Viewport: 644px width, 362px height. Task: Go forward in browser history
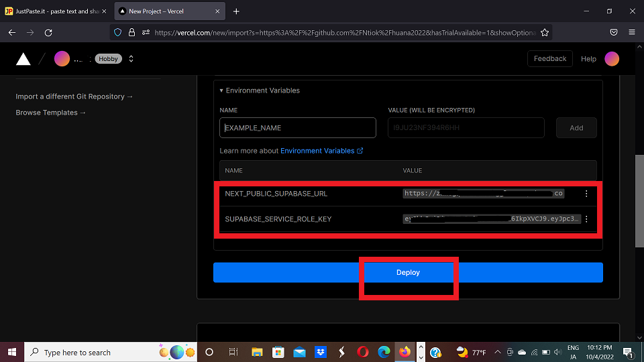[x=30, y=32]
